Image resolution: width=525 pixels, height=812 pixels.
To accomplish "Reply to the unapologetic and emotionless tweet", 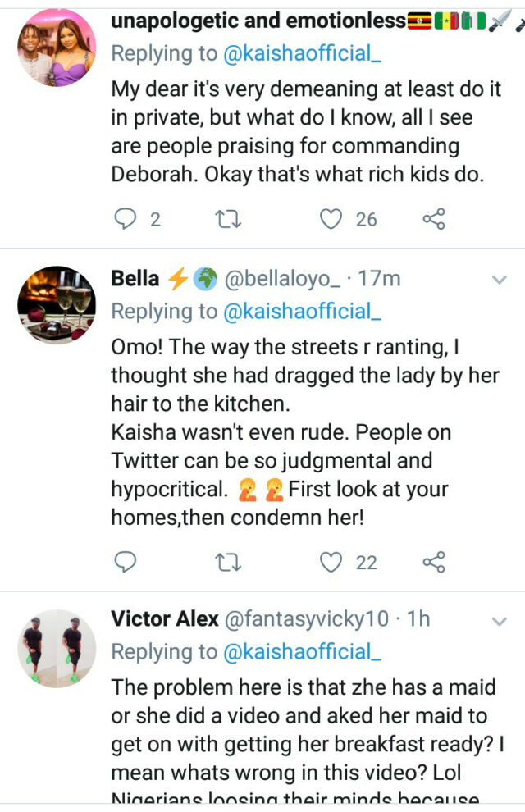I will 126,219.
